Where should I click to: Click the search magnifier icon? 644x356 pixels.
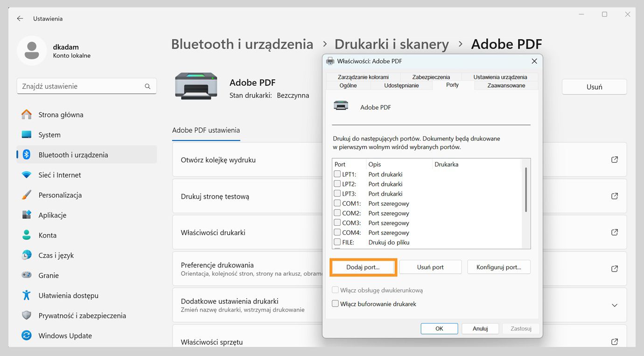[x=147, y=86]
